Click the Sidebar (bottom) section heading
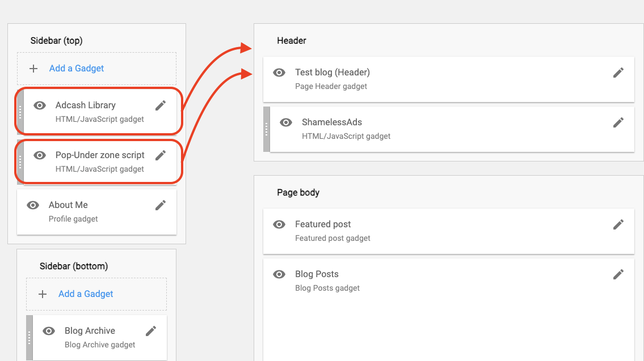644x361 pixels. pos(74,266)
